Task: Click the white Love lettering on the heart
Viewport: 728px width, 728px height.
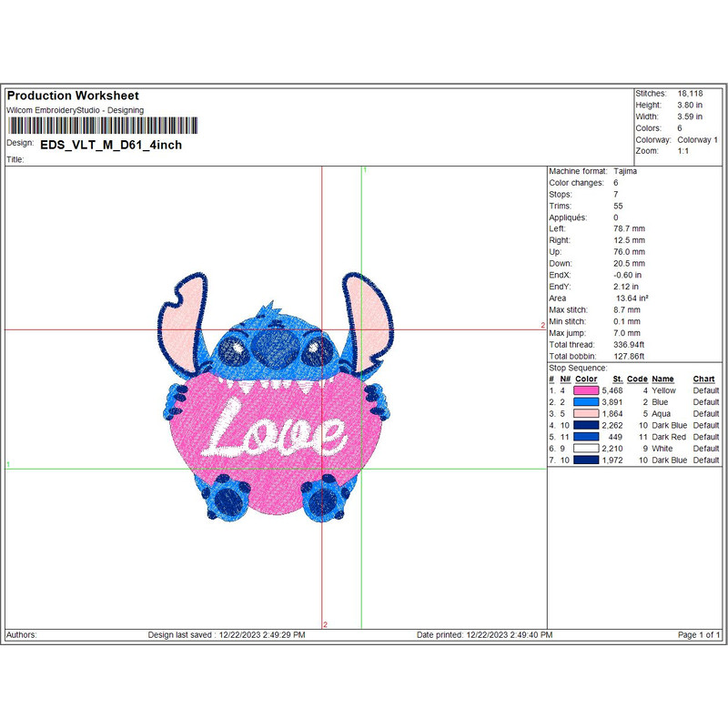Action: pyautogui.click(x=276, y=435)
